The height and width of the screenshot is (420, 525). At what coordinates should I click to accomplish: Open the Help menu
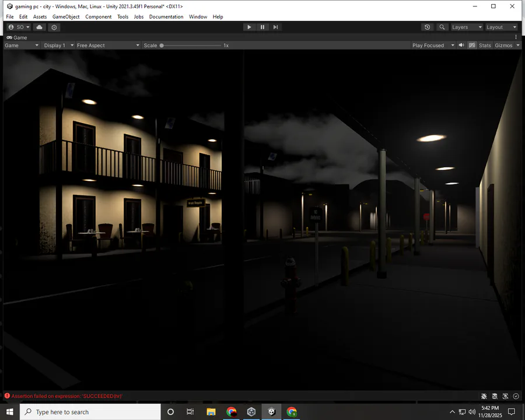218,17
